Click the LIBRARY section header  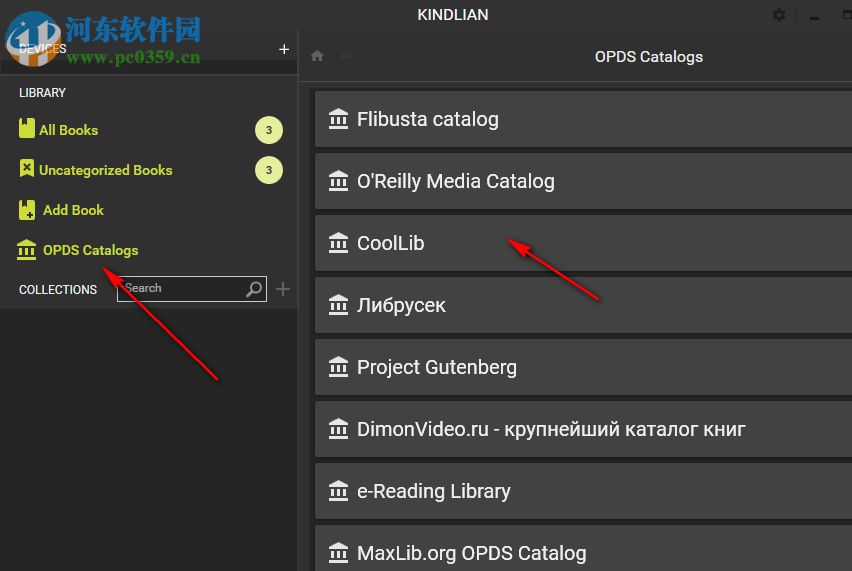tap(42, 93)
